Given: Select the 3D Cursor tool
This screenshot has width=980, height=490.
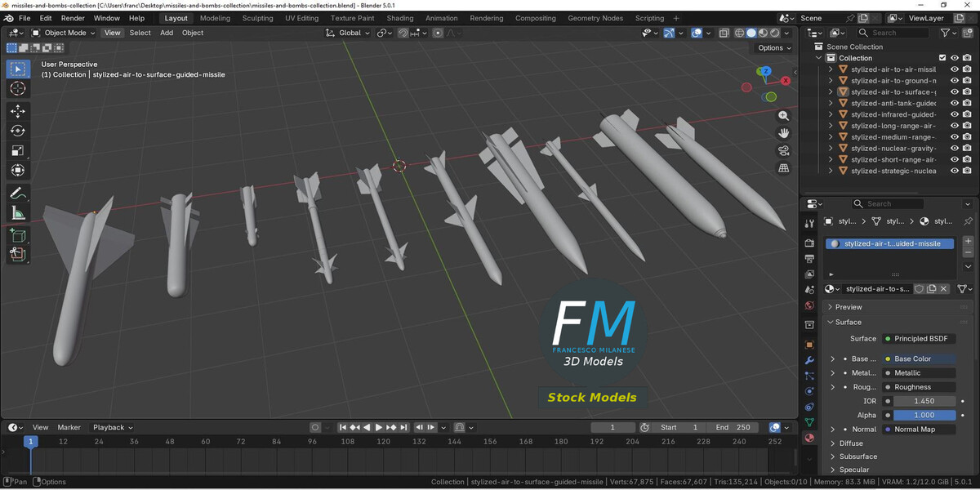Looking at the screenshot, I should tap(17, 88).
